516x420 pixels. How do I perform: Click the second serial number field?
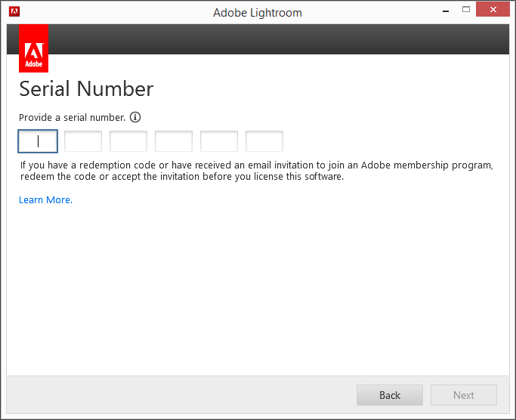point(83,141)
